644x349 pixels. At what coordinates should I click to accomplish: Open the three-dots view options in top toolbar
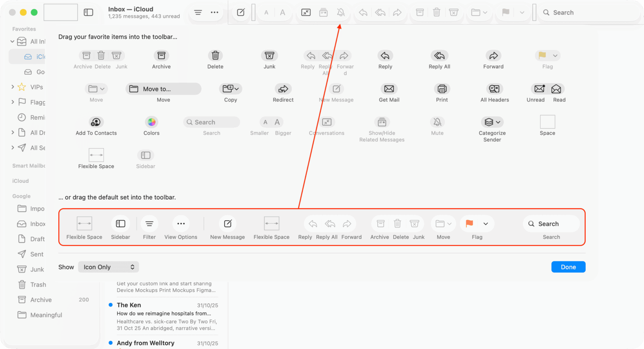(x=215, y=13)
